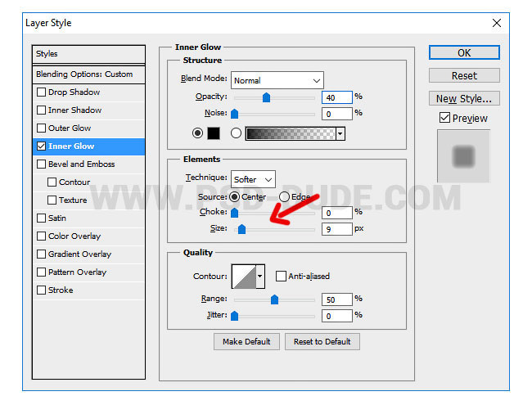Enable Bevel and Emboss checkbox

click(41, 164)
